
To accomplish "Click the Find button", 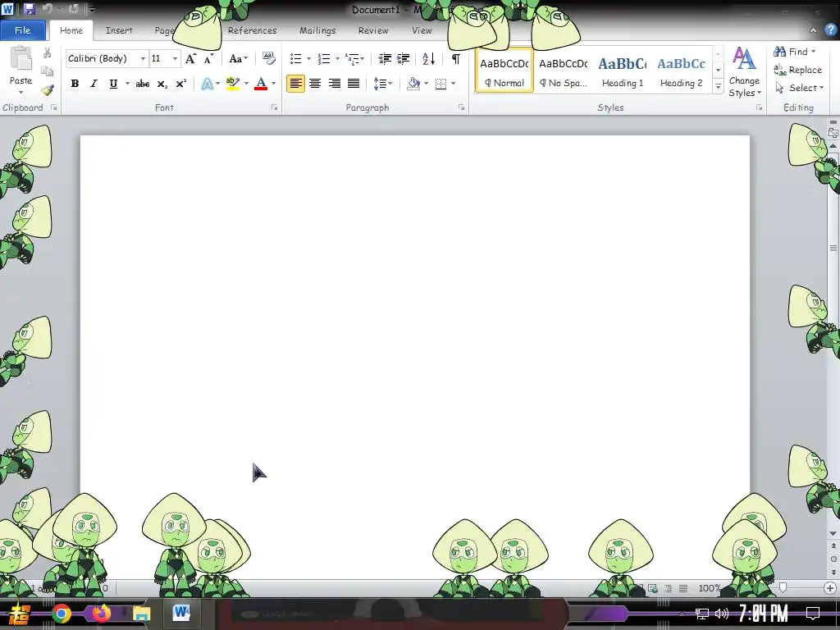I will tap(795, 52).
